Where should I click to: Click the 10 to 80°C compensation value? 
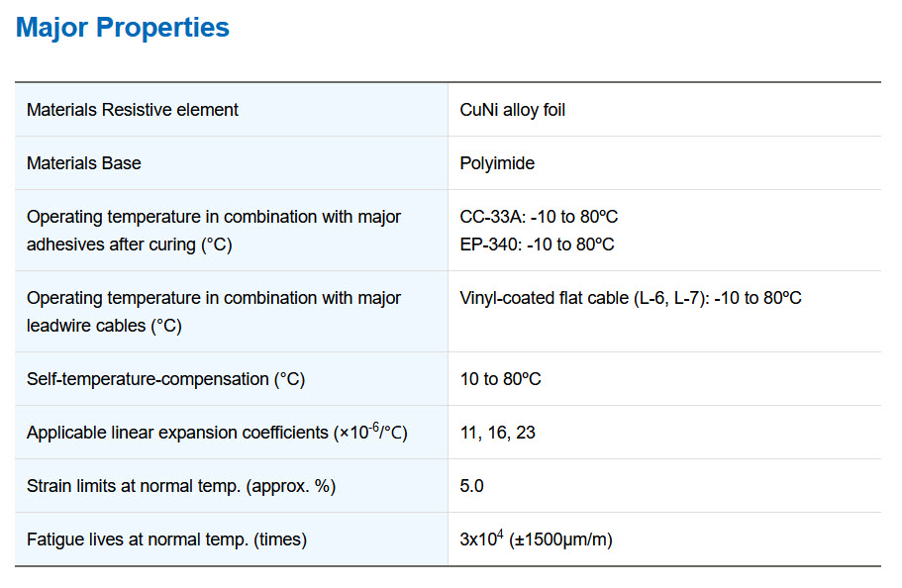point(500,379)
